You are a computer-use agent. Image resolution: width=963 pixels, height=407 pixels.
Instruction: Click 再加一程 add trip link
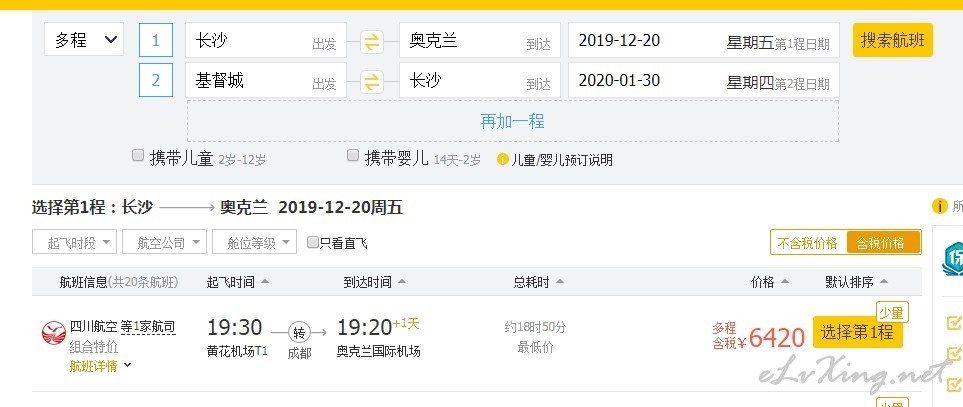(512, 121)
